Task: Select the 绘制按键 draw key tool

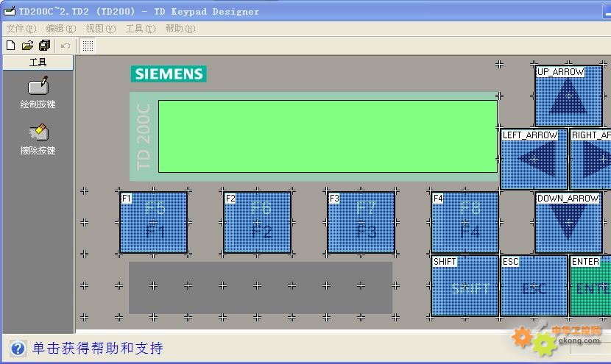Action: click(38, 93)
